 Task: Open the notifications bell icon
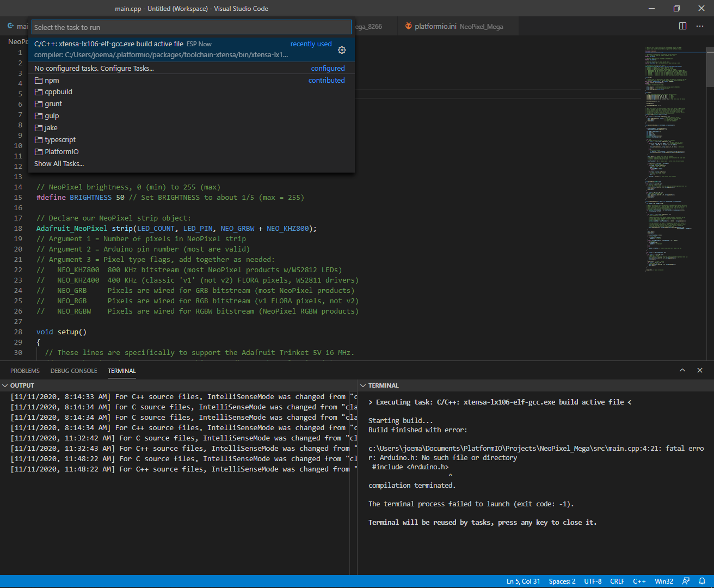click(x=702, y=581)
